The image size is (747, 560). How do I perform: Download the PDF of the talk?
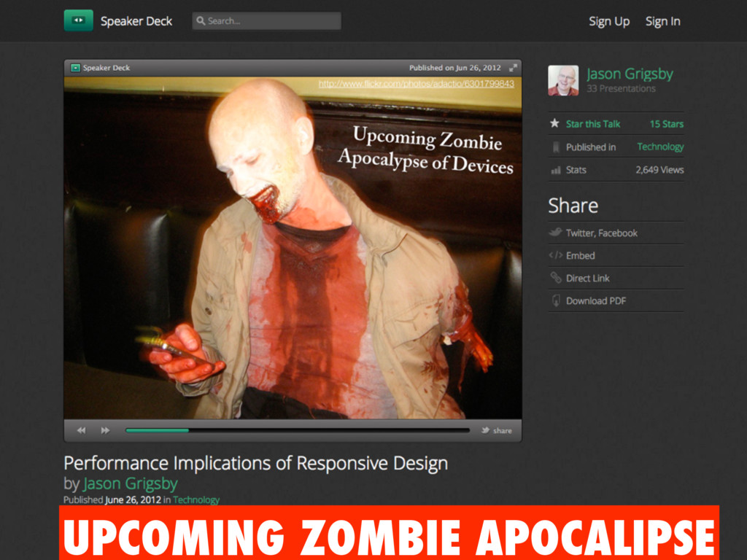[x=596, y=301]
